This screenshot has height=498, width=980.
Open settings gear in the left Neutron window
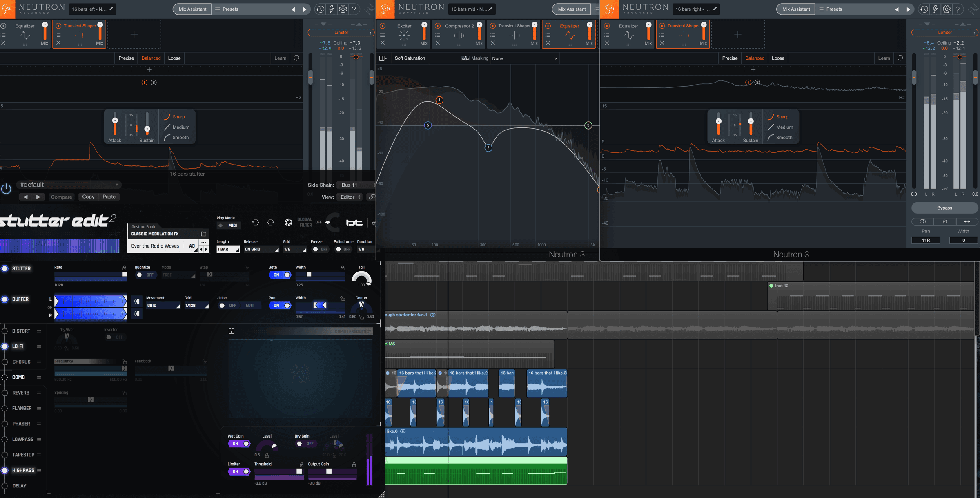click(343, 9)
